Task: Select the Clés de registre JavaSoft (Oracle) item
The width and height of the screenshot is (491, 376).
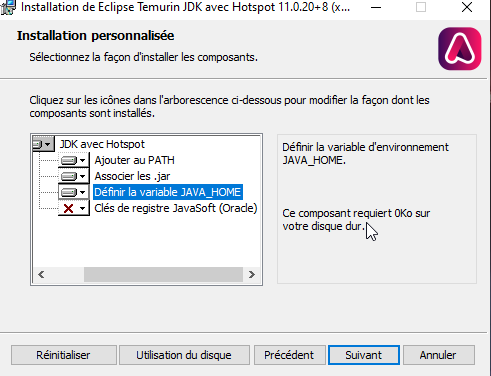Action: point(176,208)
